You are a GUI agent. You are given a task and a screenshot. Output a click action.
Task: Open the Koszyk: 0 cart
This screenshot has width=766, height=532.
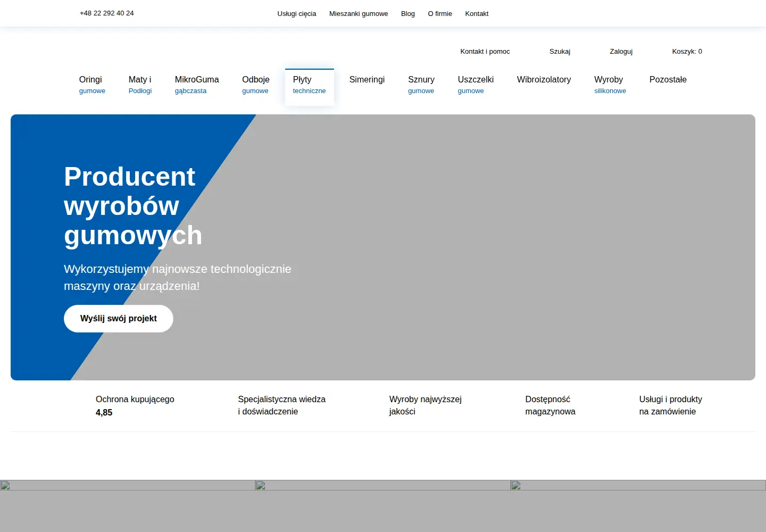687,52
